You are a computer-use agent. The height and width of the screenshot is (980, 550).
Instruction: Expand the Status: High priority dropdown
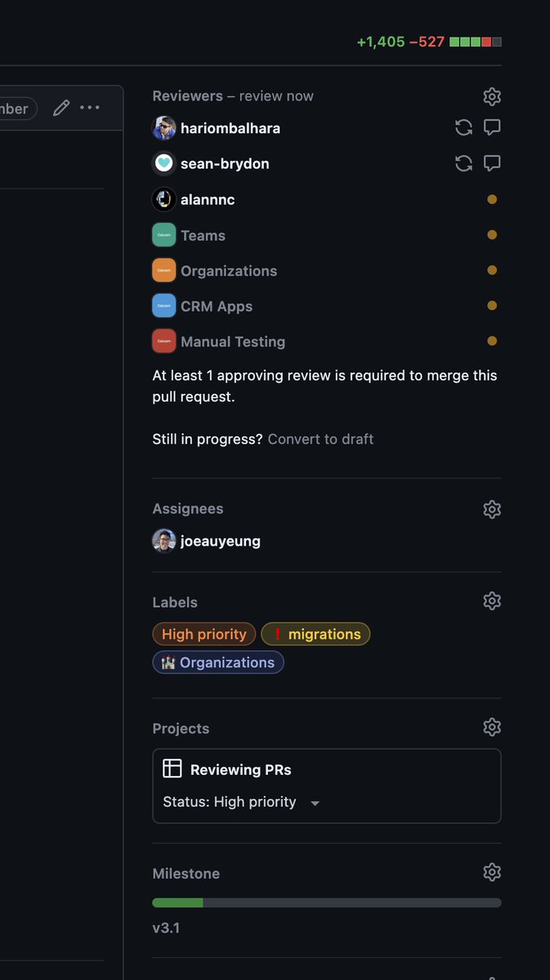point(315,803)
